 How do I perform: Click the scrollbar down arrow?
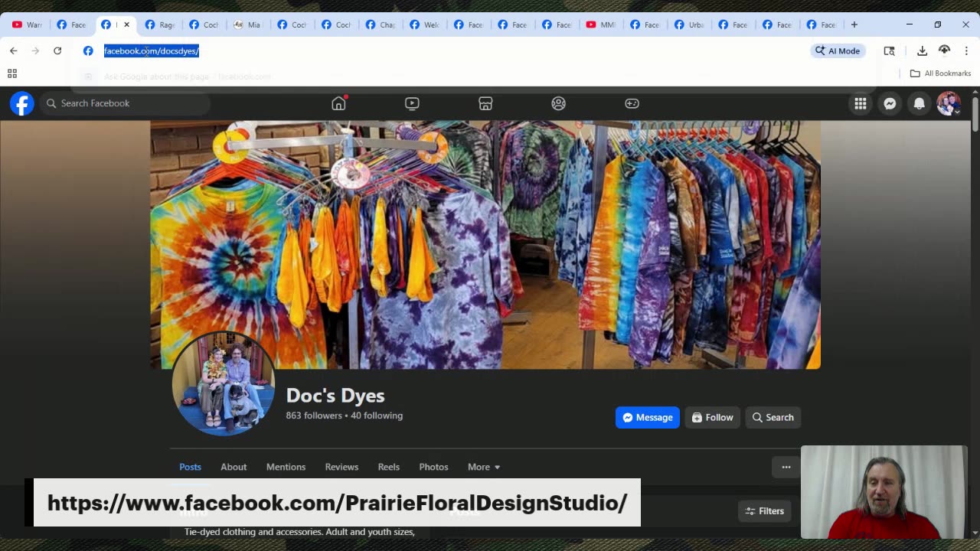975,533
